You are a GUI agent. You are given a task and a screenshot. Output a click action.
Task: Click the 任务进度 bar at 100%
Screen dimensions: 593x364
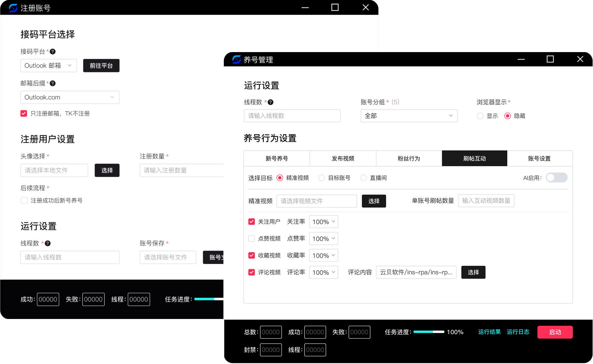tap(428, 332)
